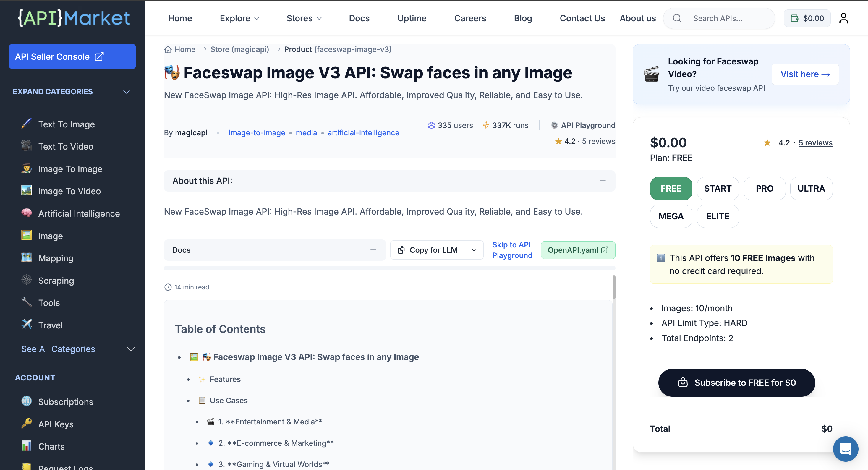Click the Scraping spiderweb icon
Viewport: 868px width, 470px height.
coord(27,280)
